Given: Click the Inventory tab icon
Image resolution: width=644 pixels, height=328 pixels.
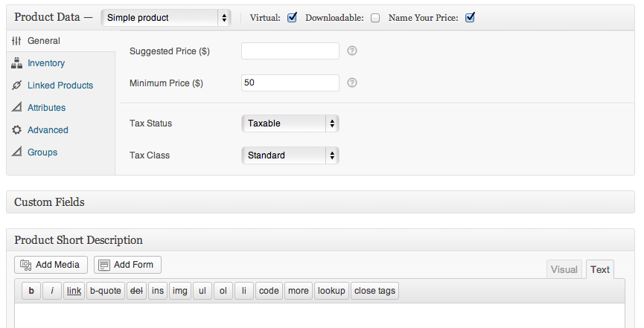Looking at the screenshot, I should [16, 63].
